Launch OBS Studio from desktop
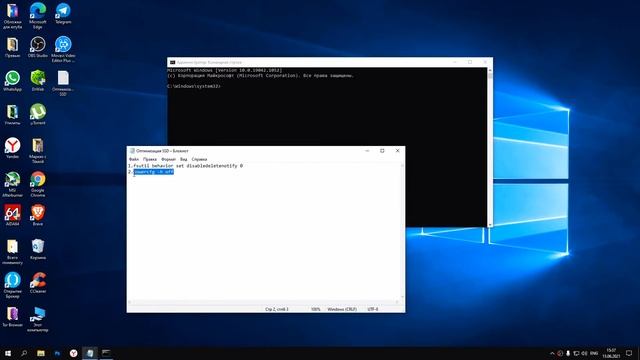 (38, 47)
